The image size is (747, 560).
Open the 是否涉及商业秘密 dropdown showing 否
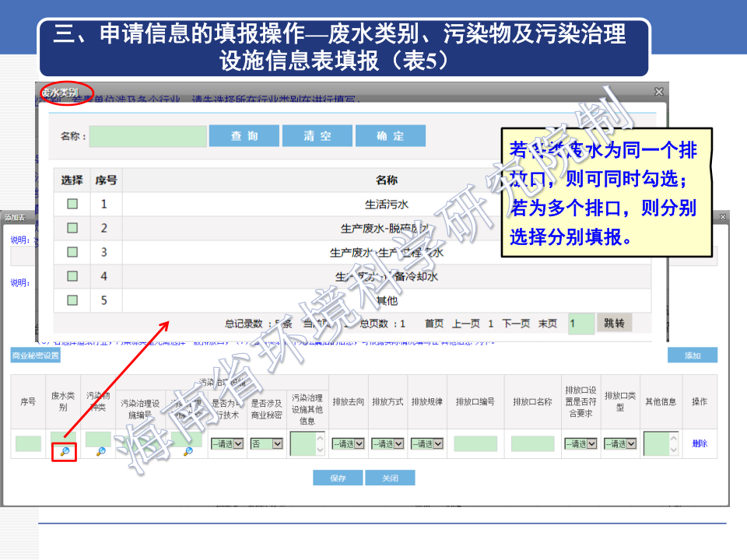pyautogui.click(x=267, y=444)
